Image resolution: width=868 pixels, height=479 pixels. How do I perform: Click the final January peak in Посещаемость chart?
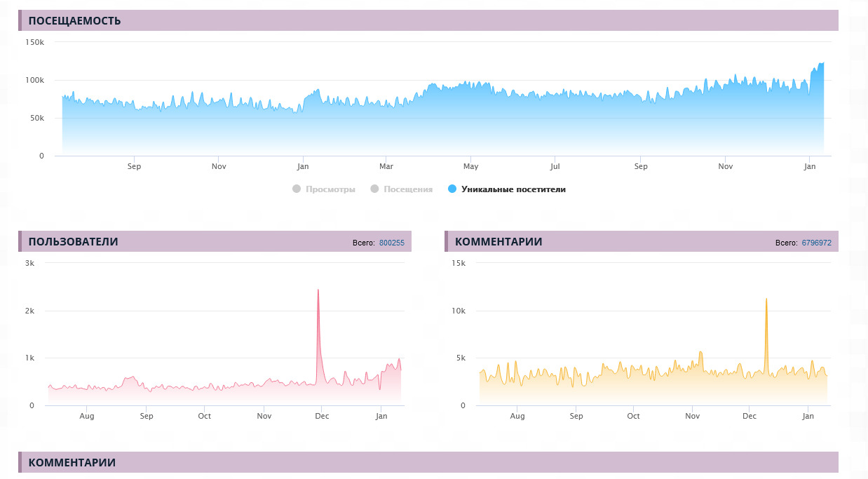tap(822, 64)
